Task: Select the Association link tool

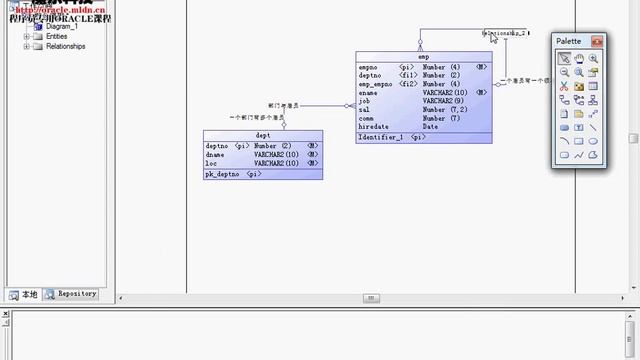Action: pyautogui.click(x=579, y=100)
